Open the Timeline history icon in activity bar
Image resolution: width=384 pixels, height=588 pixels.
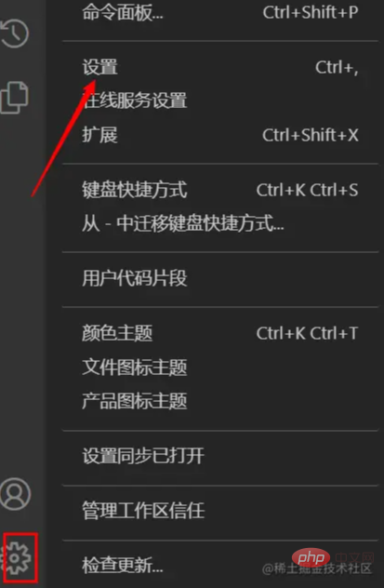coord(14,33)
